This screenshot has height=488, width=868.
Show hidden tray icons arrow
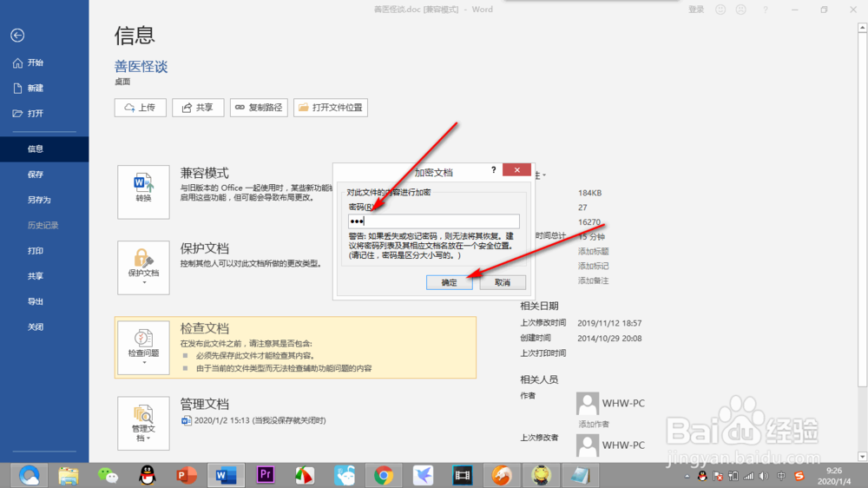pyautogui.click(x=687, y=476)
